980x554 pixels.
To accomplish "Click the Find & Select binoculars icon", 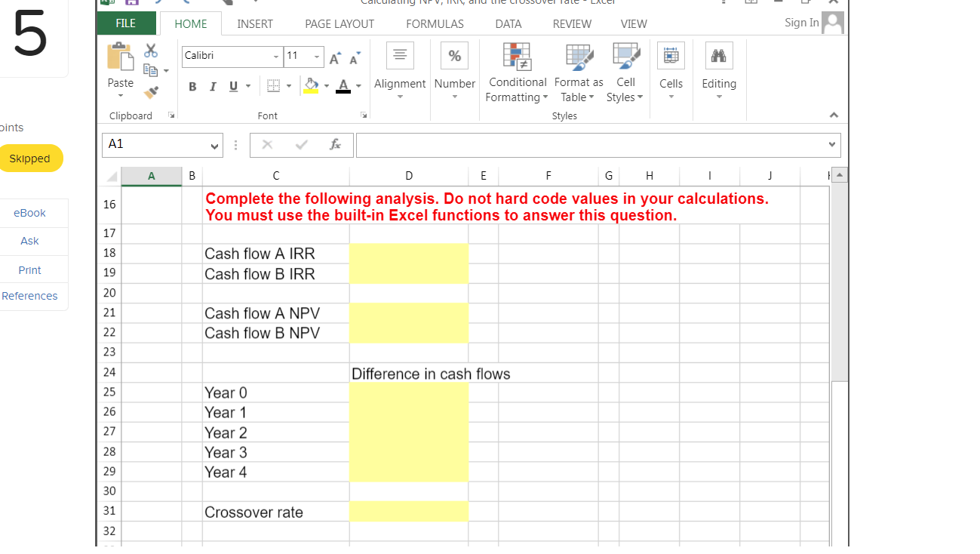I will [717, 54].
